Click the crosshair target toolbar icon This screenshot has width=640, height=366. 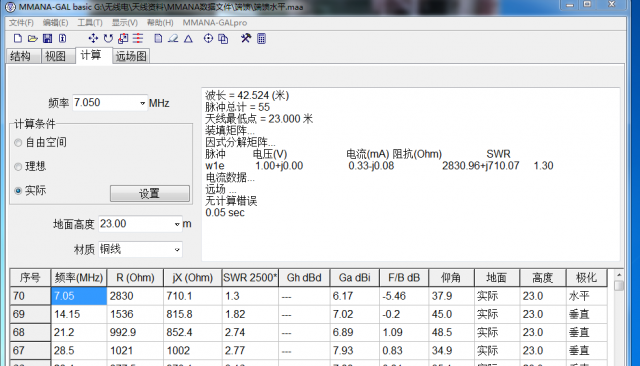point(208,39)
